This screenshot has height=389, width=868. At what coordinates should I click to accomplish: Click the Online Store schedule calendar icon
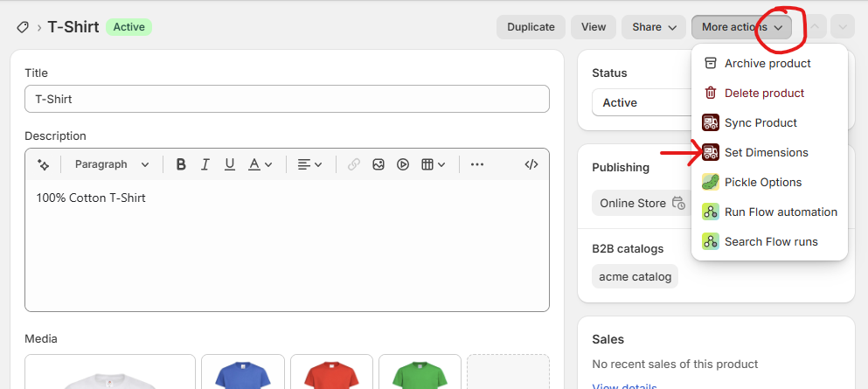pyautogui.click(x=678, y=203)
